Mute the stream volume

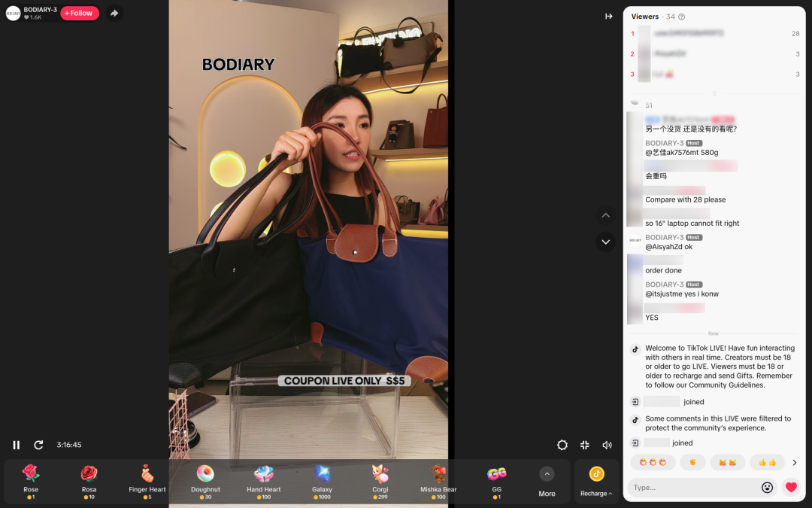click(607, 445)
